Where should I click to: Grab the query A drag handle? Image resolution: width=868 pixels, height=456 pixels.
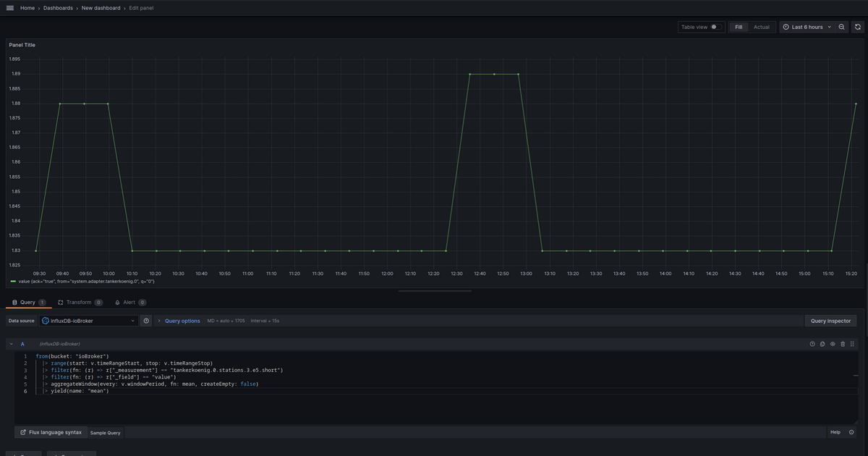tap(854, 344)
